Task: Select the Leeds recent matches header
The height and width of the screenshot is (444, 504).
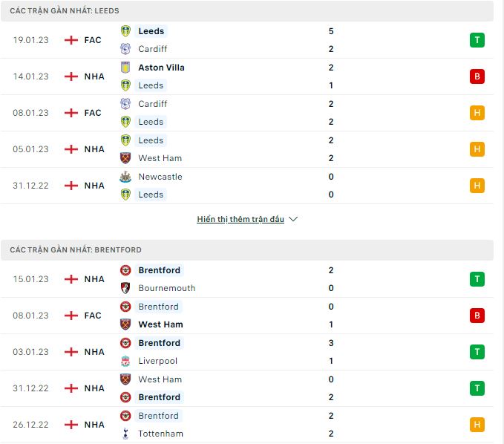Action: point(247,11)
